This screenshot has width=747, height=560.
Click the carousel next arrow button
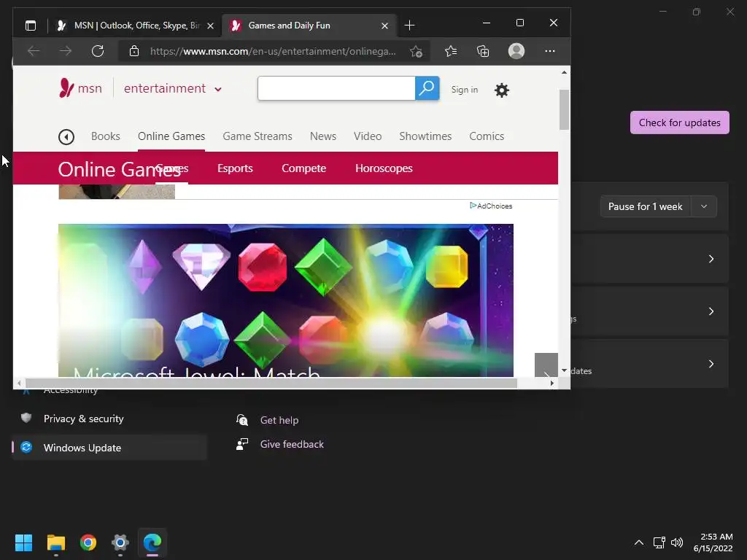(x=546, y=366)
